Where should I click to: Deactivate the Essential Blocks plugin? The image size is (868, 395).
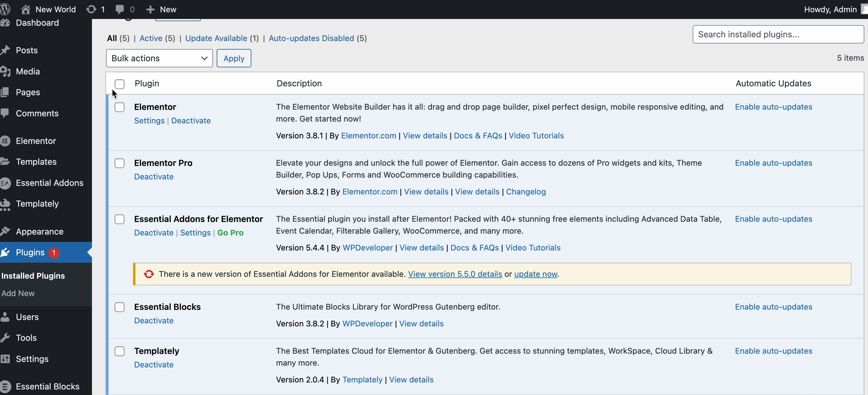[x=154, y=321]
